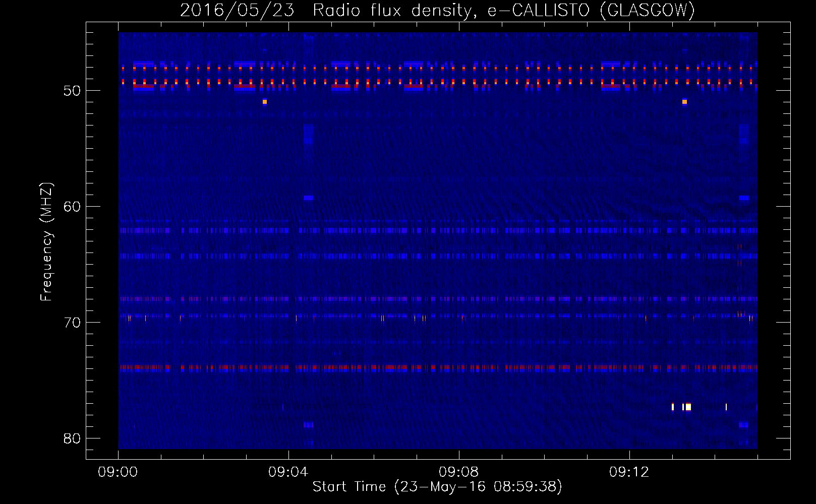The width and height of the screenshot is (816, 504).
Task: Click the 09:04 time tick label
Action: (x=288, y=472)
